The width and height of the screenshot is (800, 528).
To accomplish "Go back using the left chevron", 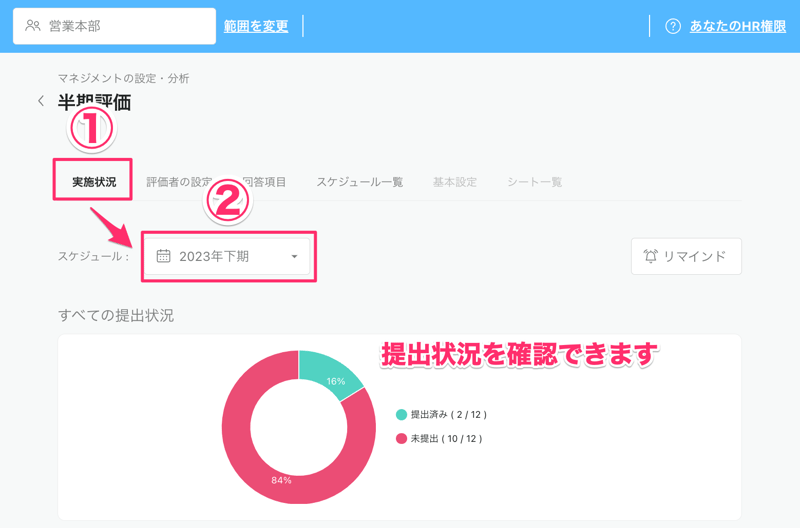I will (41, 101).
